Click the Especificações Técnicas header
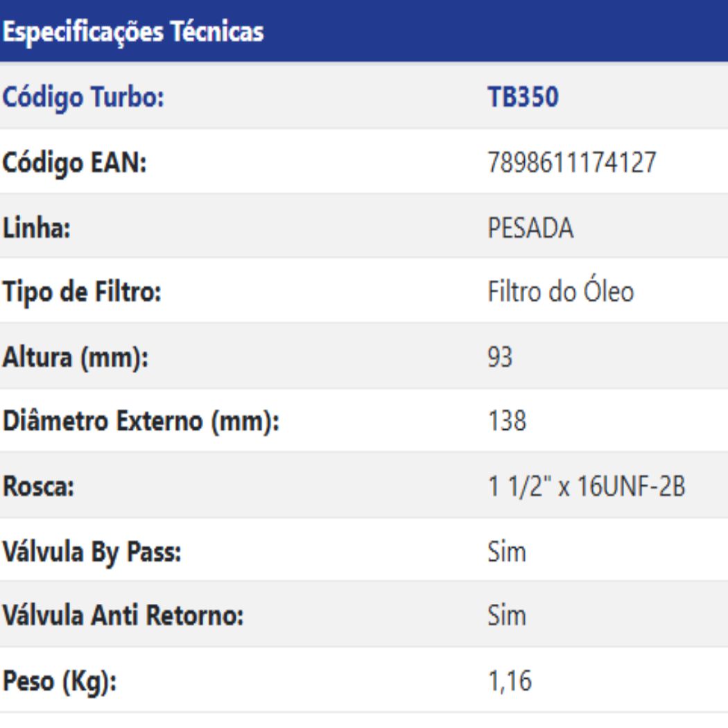This screenshot has height=728, width=728. click(x=132, y=31)
